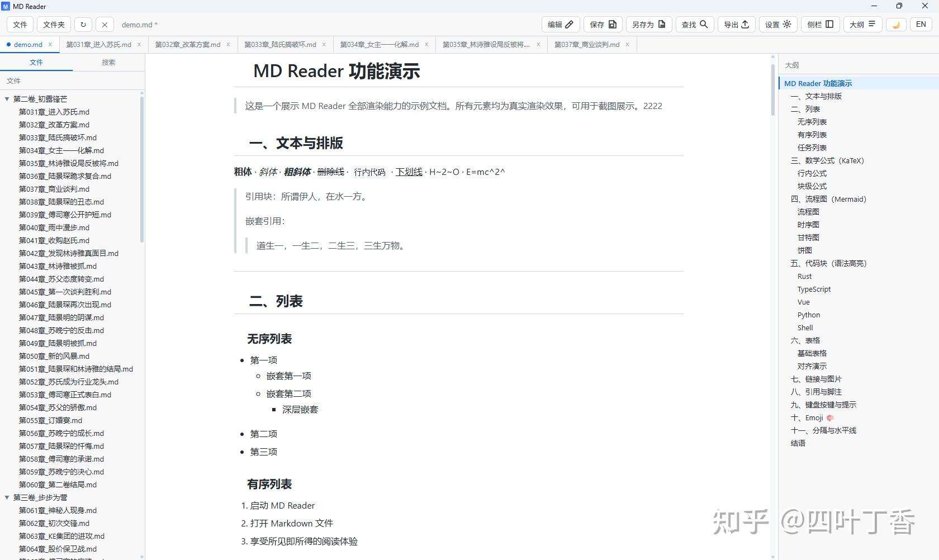Click the X close-file icon beside refresh

105,25
